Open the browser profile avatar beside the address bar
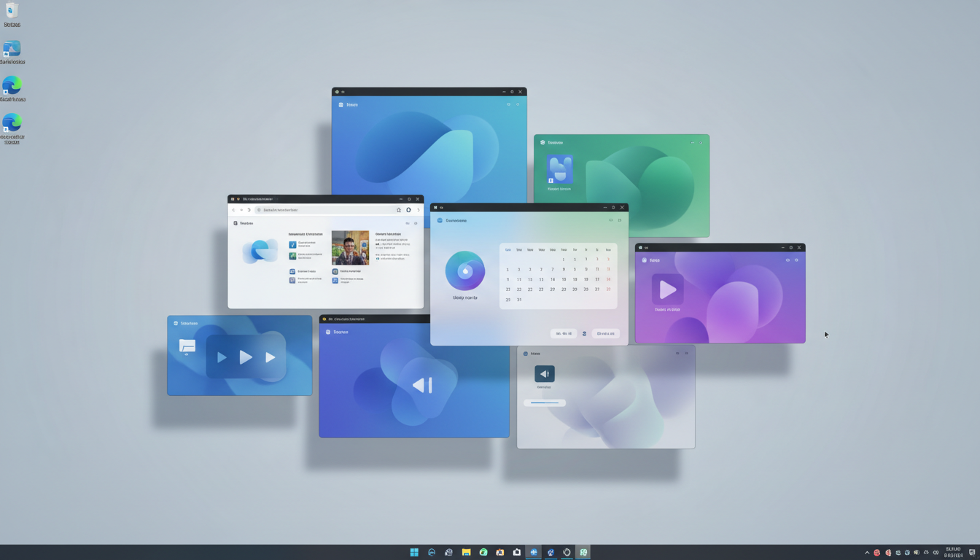This screenshot has height=560, width=980. (x=409, y=209)
